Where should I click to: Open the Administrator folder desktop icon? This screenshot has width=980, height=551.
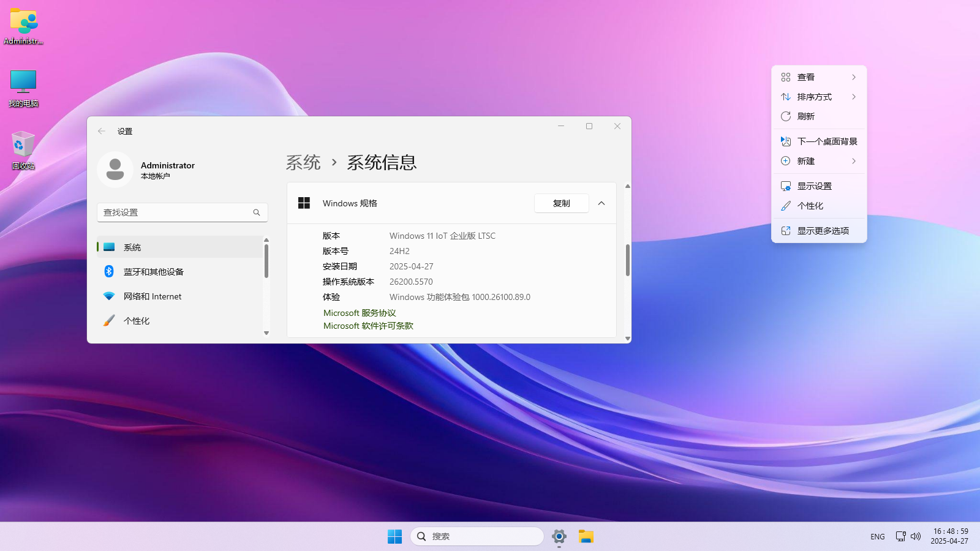click(23, 26)
